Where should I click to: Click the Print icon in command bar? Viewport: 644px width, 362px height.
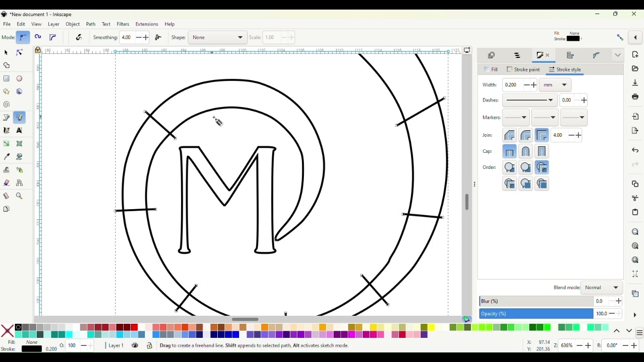click(635, 97)
